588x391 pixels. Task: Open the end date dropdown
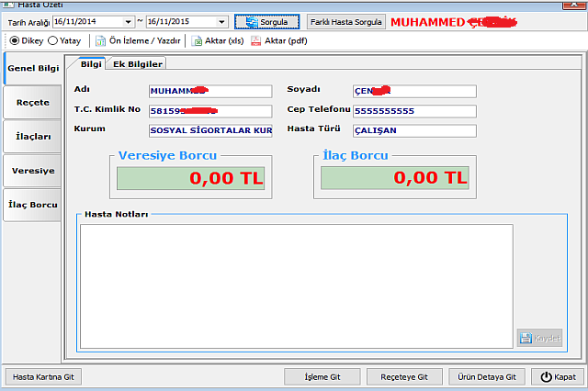(221, 21)
